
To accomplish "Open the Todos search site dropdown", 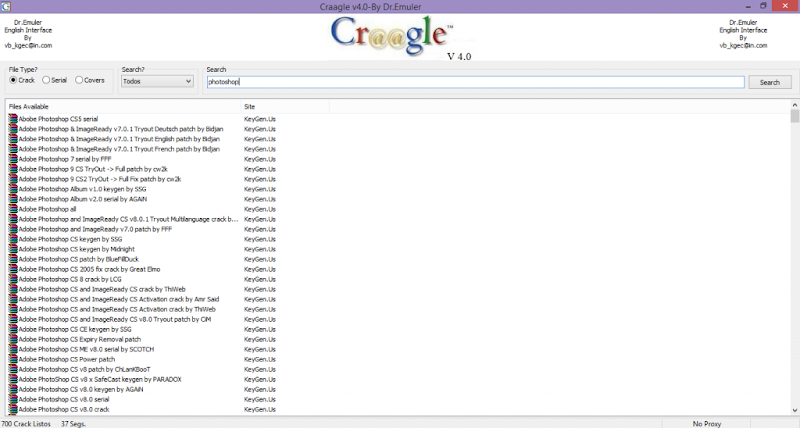I will pos(156,81).
